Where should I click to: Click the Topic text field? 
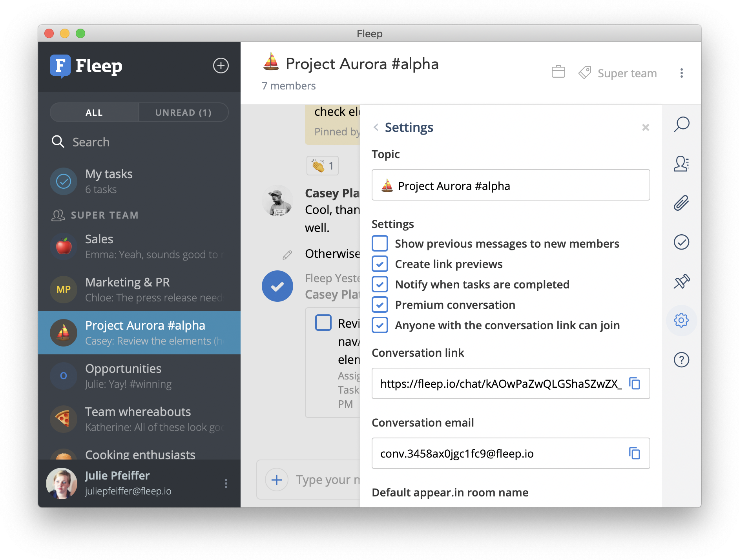510,185
